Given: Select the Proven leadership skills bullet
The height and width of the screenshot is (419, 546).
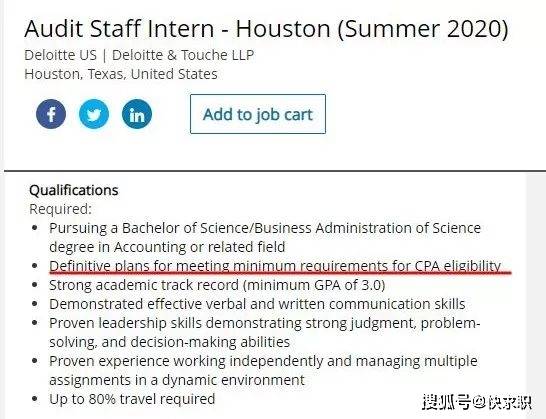Looking at the screenshot, I should click(265, 333).
